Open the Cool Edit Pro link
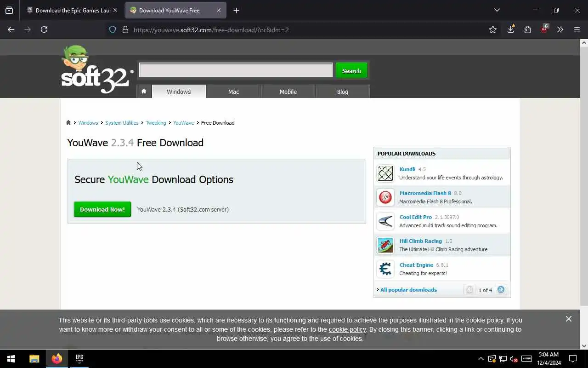This screenshot has width=588, height=368. 416,217
